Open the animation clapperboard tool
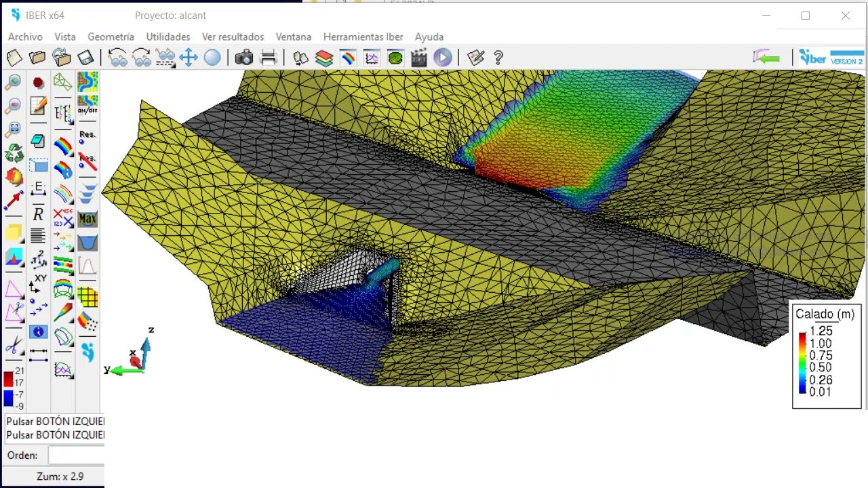The height and width of the screenshot is (488, 868). [x=418, y=58]
